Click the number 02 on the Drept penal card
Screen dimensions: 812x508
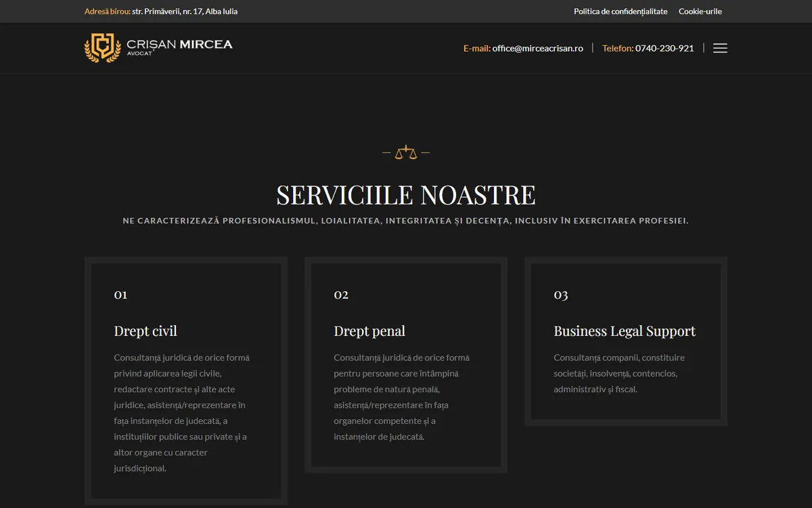pyautogui.click(x=341, y=295)
